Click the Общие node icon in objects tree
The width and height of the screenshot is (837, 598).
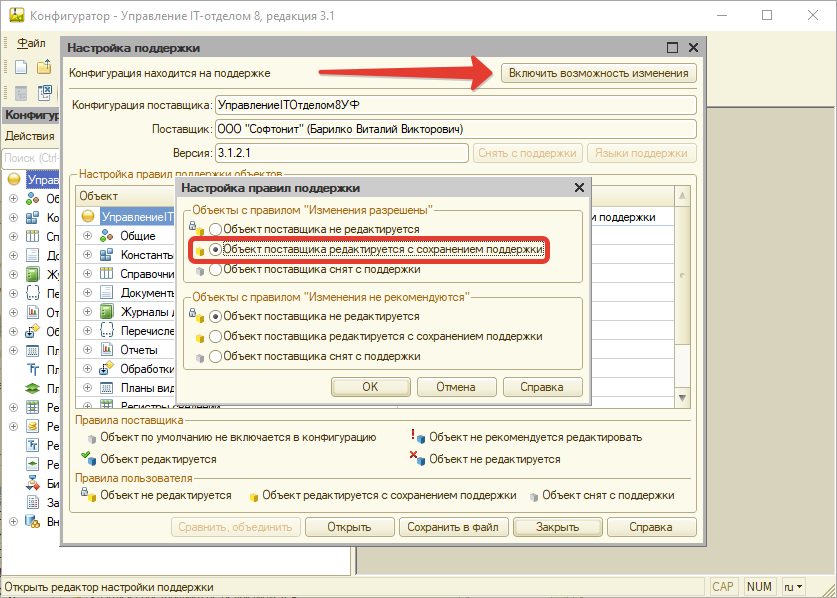pyautogui.click(x=107, y=236)
